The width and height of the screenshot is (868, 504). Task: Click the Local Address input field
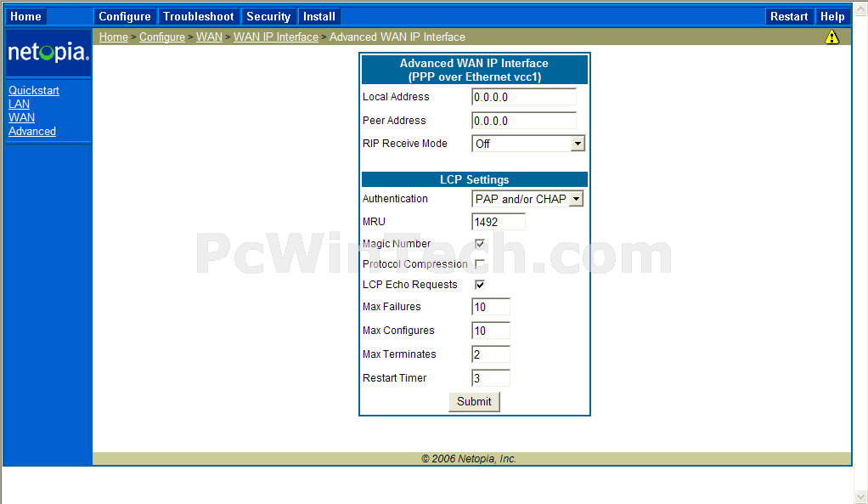524,97
